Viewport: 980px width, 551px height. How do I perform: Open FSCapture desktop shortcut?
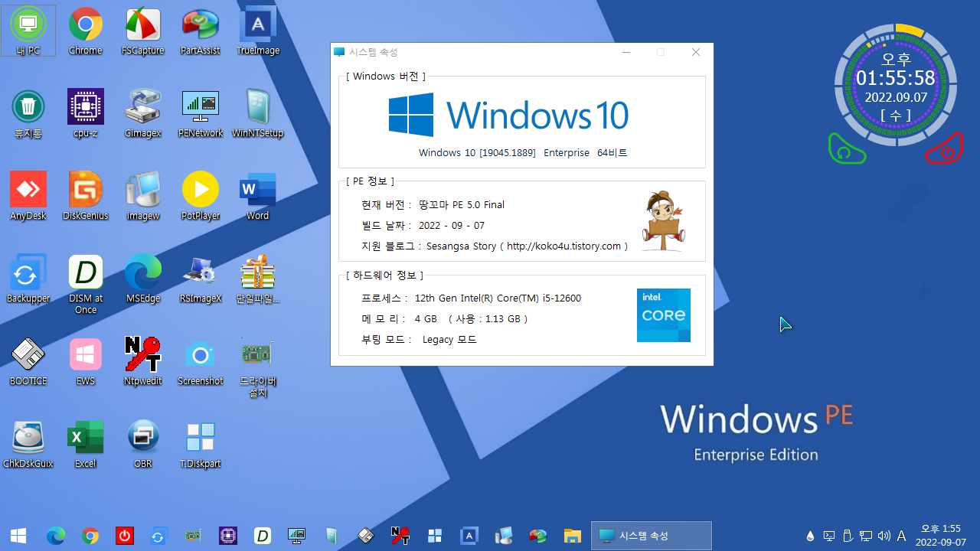click(143, 32)
